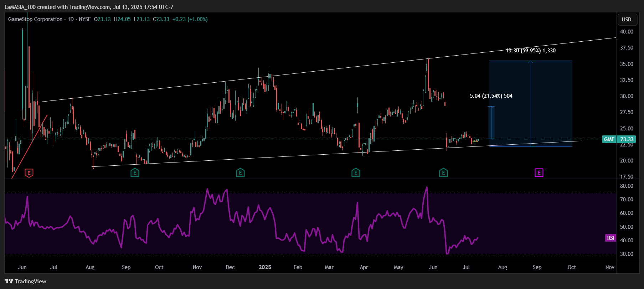Select the Apr label on the time axis

coord(364,267)
